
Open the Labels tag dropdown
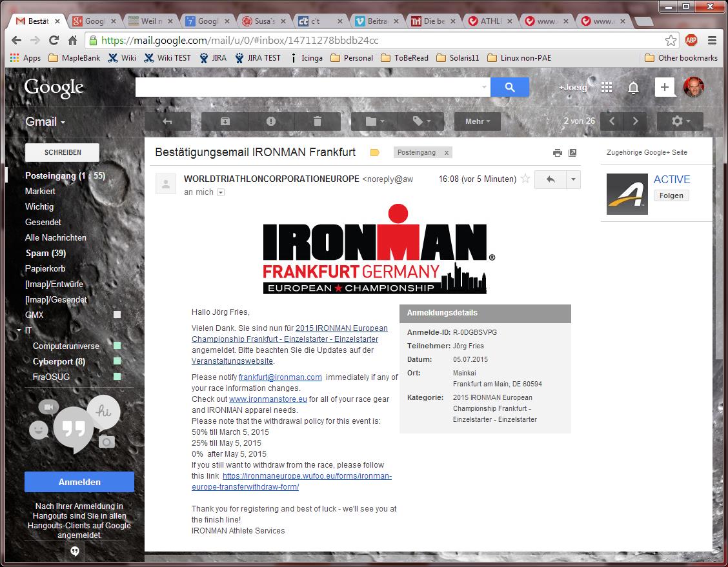421,121
